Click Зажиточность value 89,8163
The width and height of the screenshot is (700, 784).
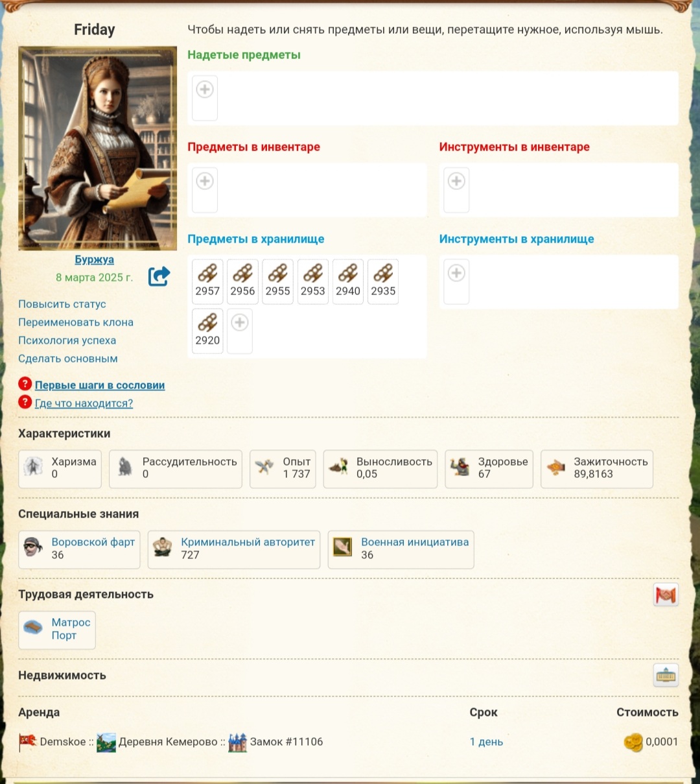[x=593, y=474]
